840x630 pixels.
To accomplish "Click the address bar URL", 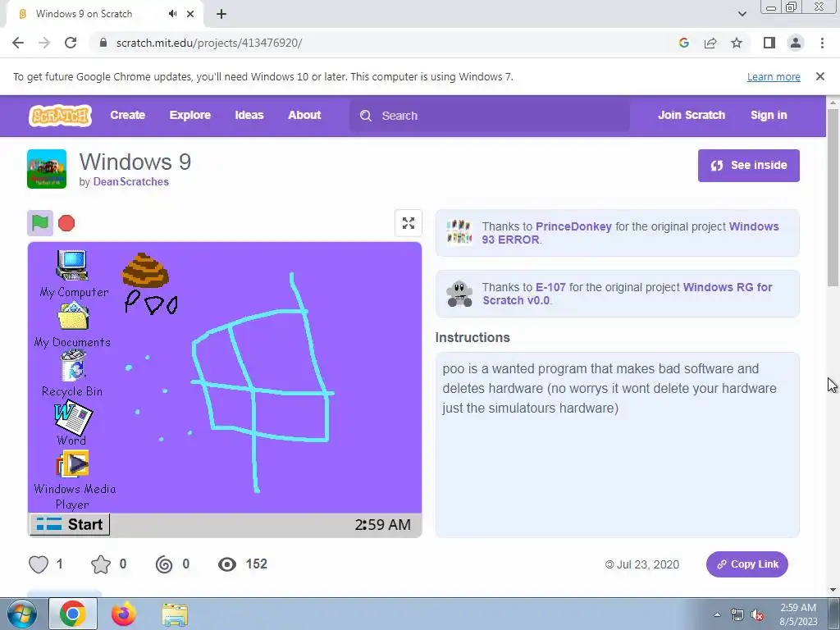I will pyautogui.click(x=209, y=43).
